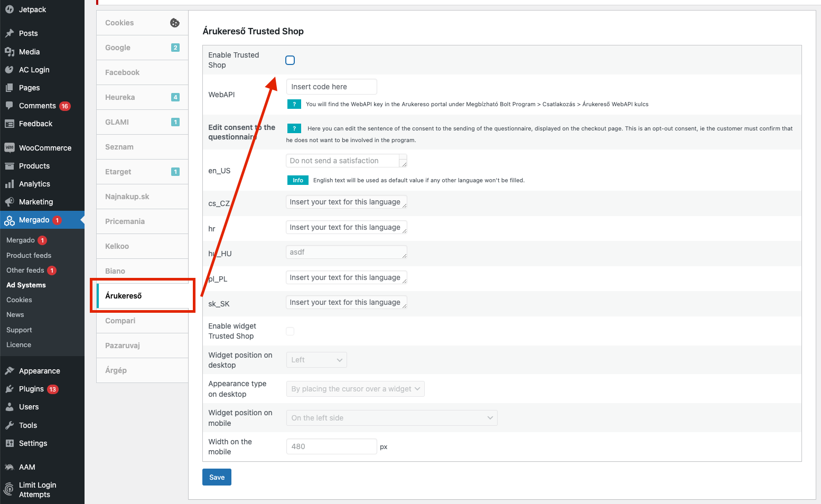Click the WebAPI code input field
This screenshot has width=821, height=504.
pos(332,87)
